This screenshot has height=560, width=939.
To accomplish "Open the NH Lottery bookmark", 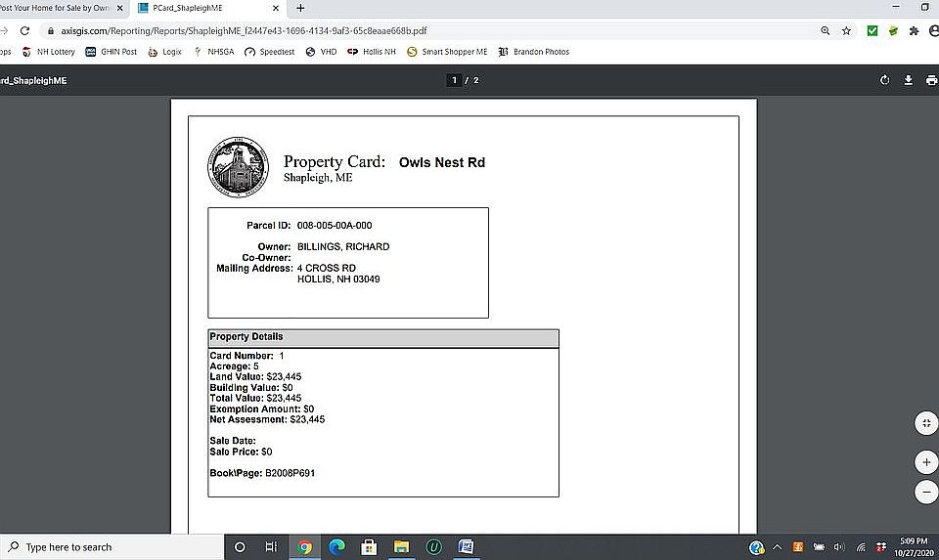I will tap(49, 52).
